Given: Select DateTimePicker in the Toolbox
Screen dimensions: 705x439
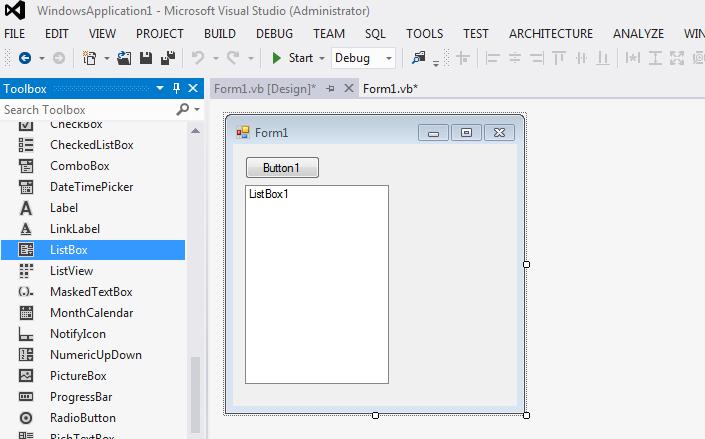Looking at the screenshot, I should [93, 187].
